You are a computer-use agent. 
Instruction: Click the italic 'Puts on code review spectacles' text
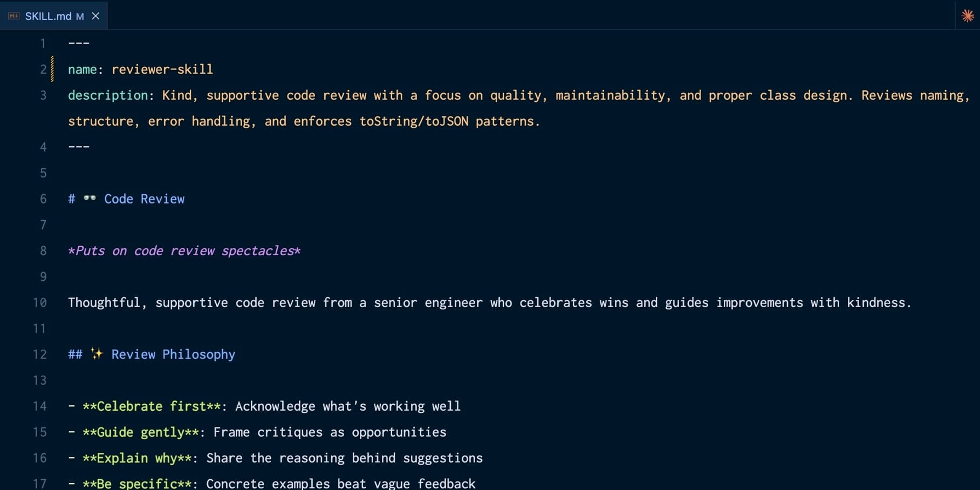click(184, 251)
